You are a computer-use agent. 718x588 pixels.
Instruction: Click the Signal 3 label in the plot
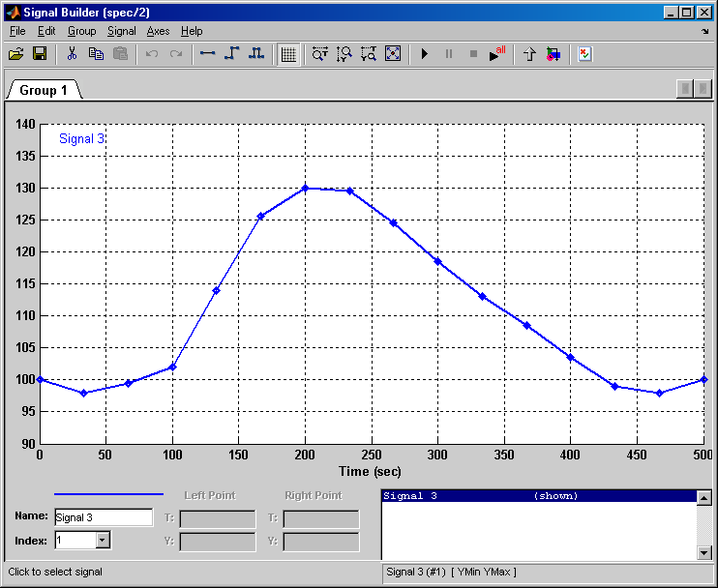point(82,138)
